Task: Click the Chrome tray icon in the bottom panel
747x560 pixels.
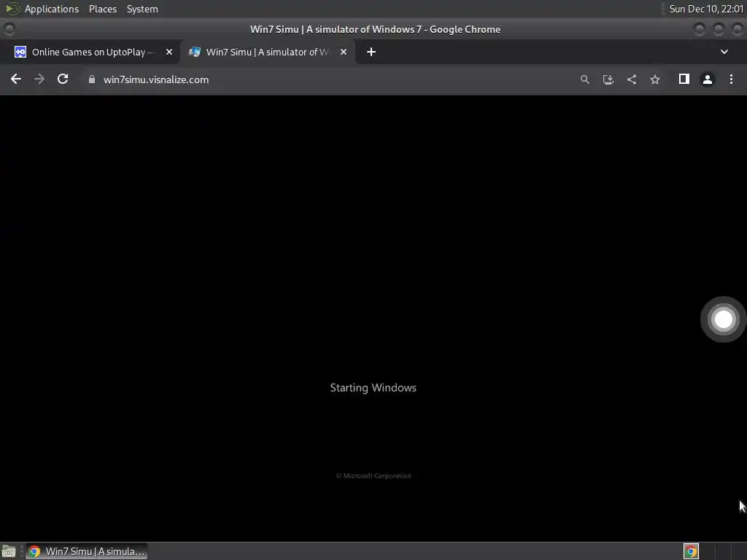Action: pyautogui.click(x=691, y=551)
